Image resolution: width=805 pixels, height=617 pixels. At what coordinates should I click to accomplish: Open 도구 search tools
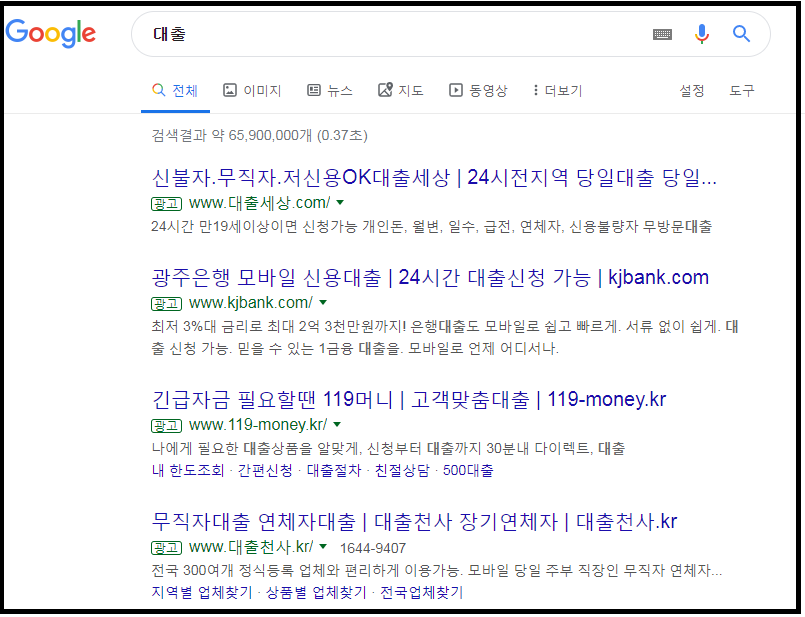coord(742,91)
